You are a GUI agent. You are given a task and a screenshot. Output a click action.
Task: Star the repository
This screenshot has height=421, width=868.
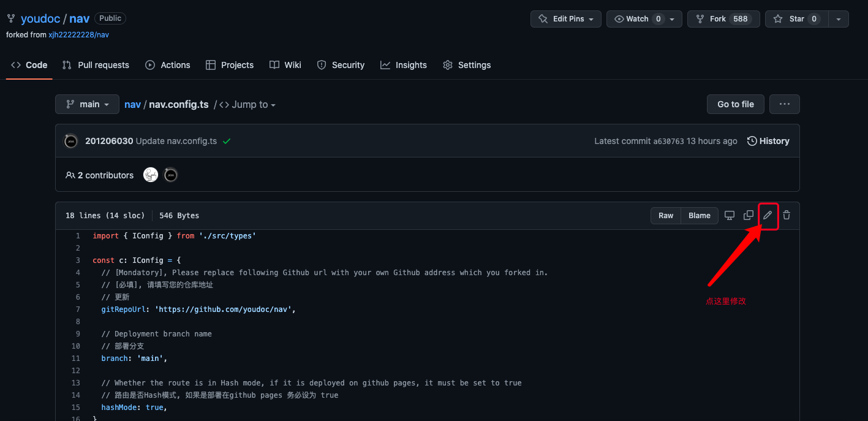point(796,19)
